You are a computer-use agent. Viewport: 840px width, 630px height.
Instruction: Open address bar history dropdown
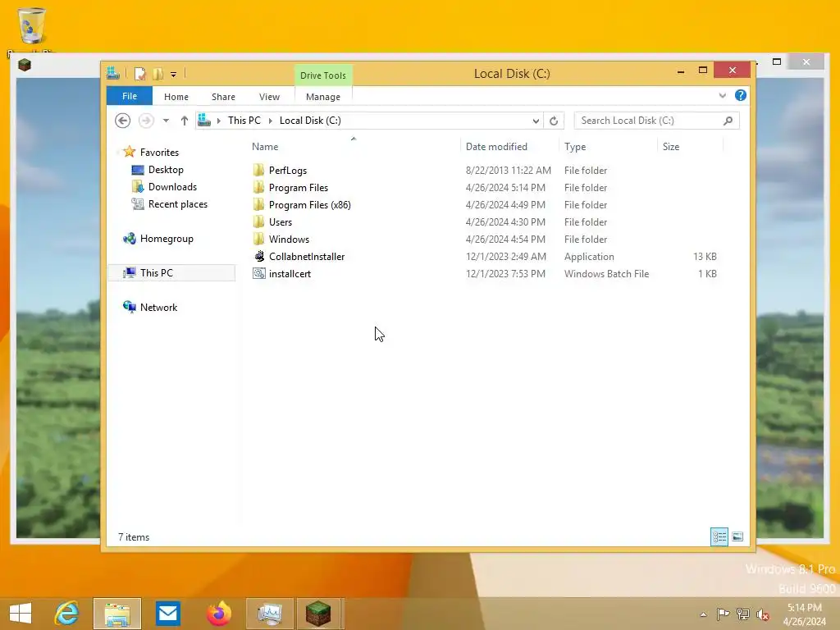point(535,121)
